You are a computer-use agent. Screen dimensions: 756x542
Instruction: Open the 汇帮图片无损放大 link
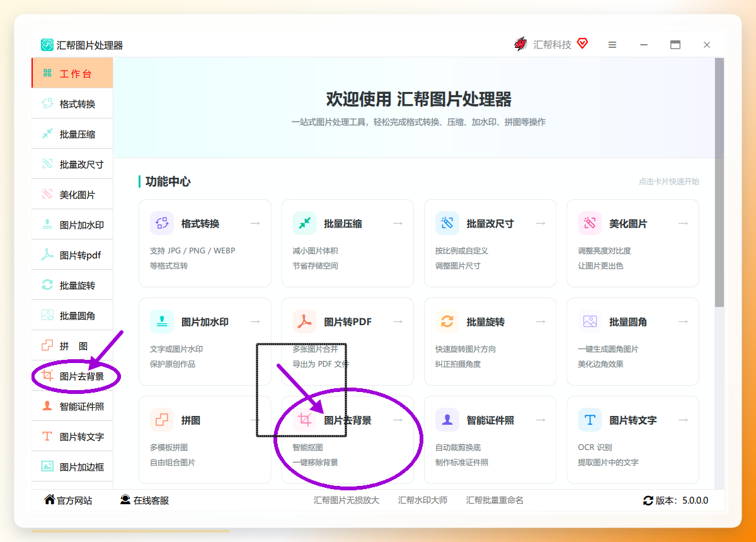click(346, 500)
